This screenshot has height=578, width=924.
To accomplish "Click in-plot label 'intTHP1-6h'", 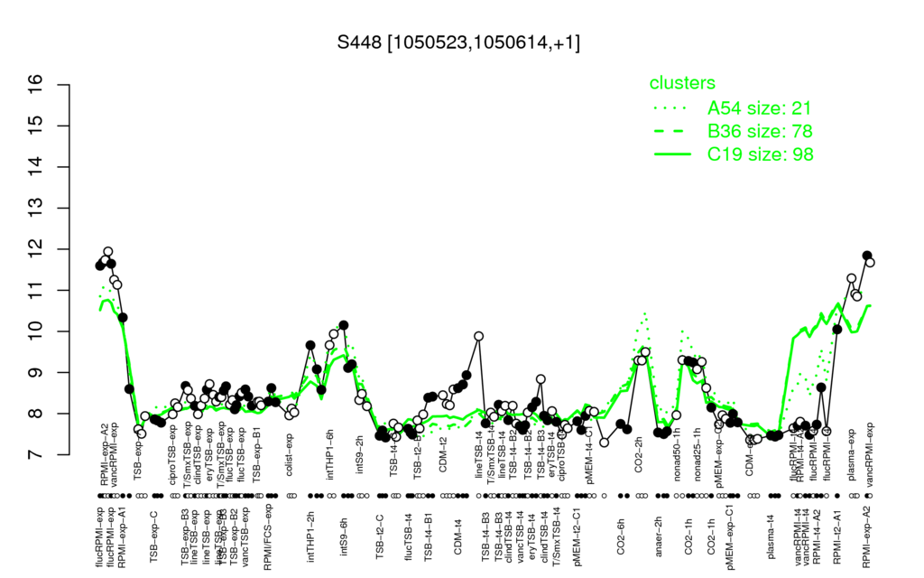I will click(x=330, y=456).
